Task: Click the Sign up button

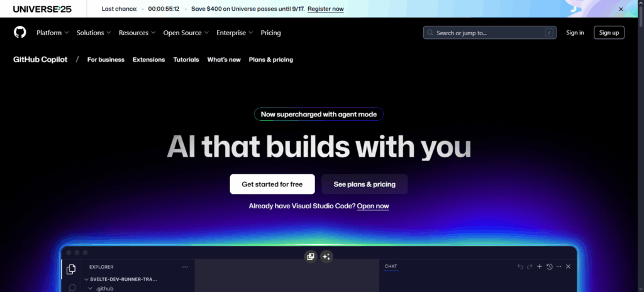Action: (x=609, y=33)
